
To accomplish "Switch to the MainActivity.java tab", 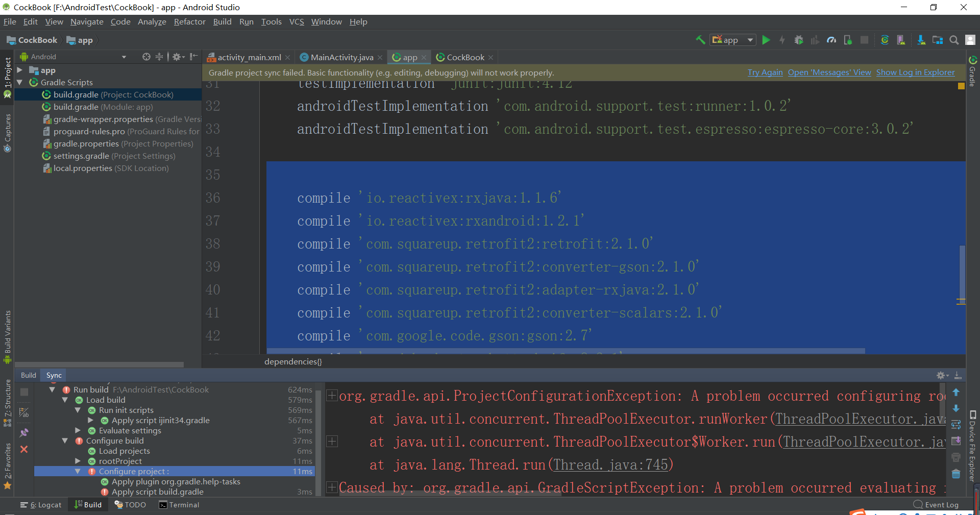I will click(x=341, y=57).
